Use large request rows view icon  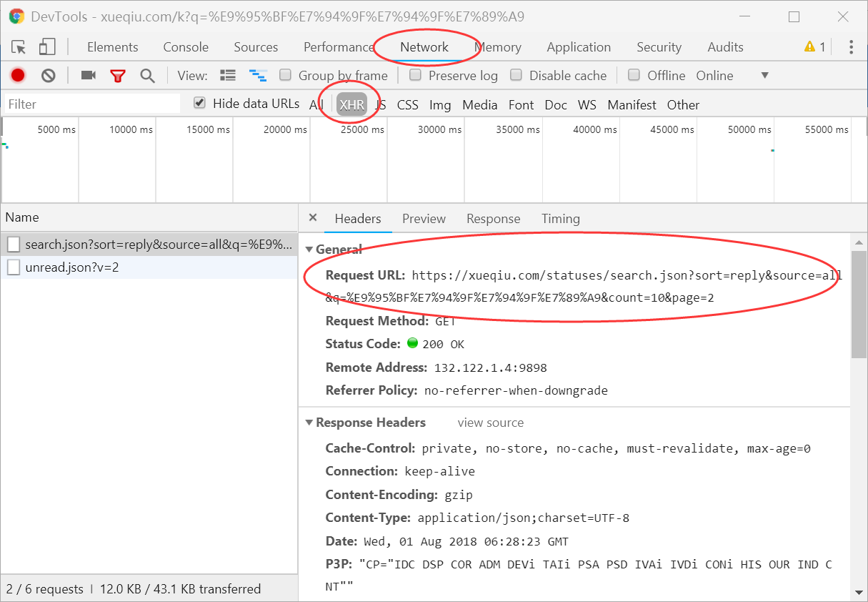point(228,75)
